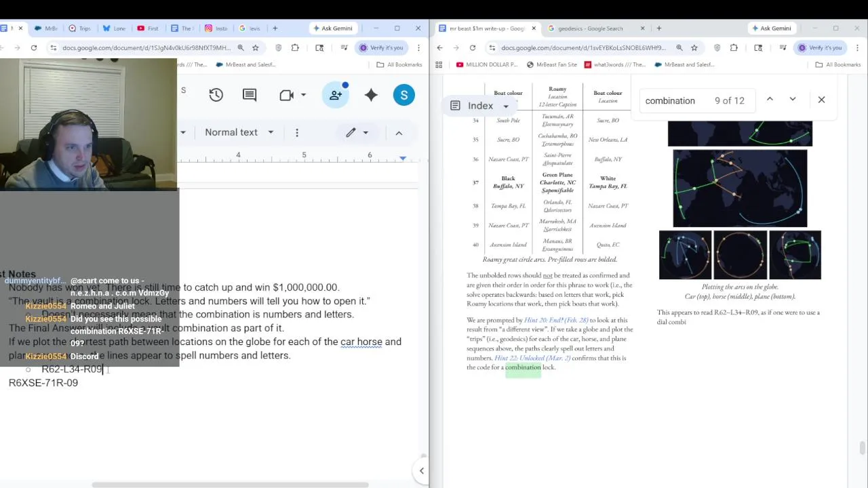Open the right browser three-dot menu

pos(858,47)
